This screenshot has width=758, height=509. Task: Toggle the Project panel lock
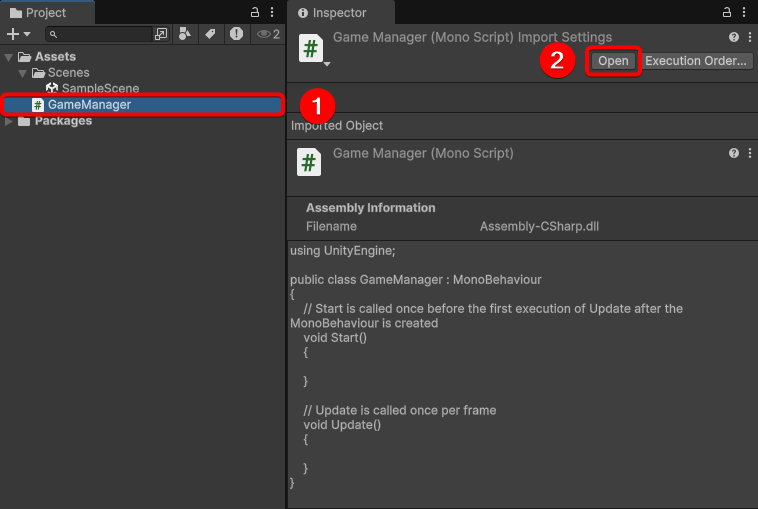[255, 13]
